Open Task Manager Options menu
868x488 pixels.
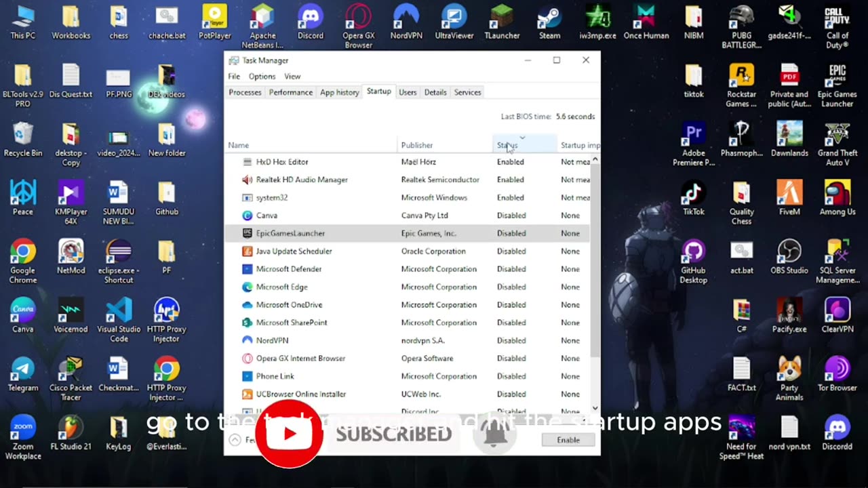(x=262, y=77)
